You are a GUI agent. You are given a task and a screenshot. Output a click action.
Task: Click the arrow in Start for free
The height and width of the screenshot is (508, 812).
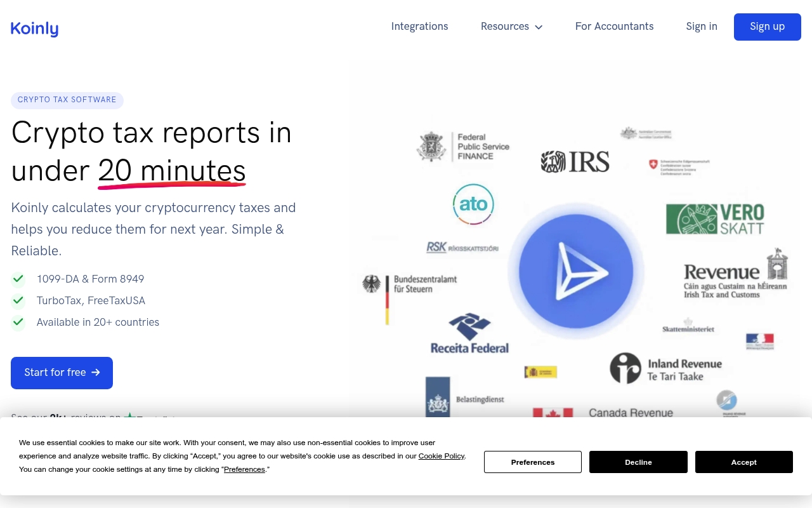pos(96,373)
